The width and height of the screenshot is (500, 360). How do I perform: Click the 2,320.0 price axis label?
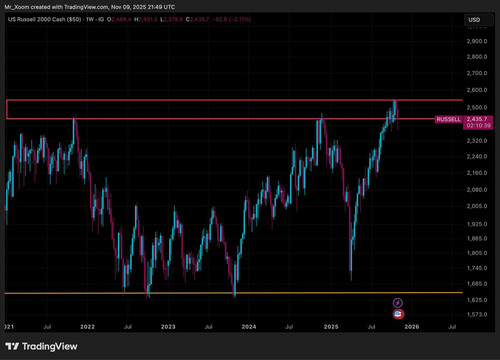coord(477,141)
